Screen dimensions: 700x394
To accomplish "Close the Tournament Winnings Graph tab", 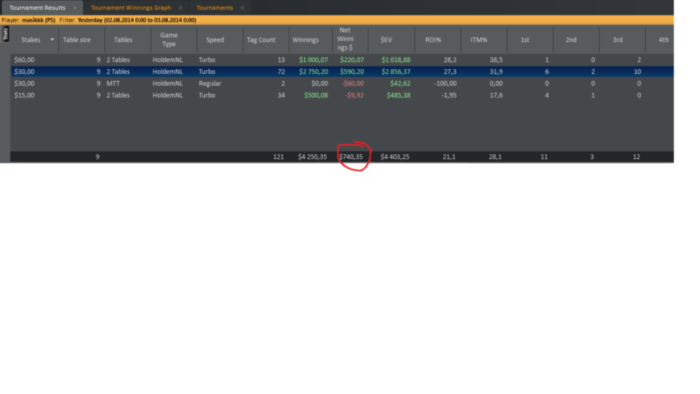I will 180,8.
